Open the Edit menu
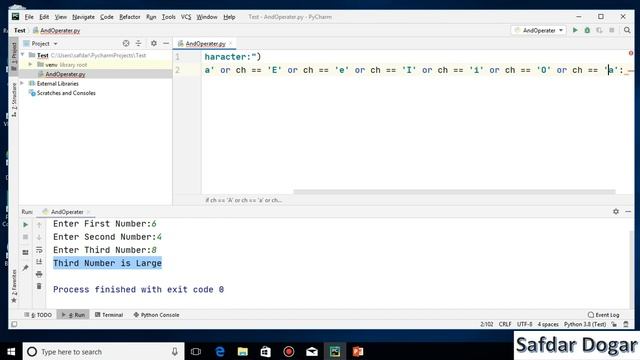 tap(44, 17)
